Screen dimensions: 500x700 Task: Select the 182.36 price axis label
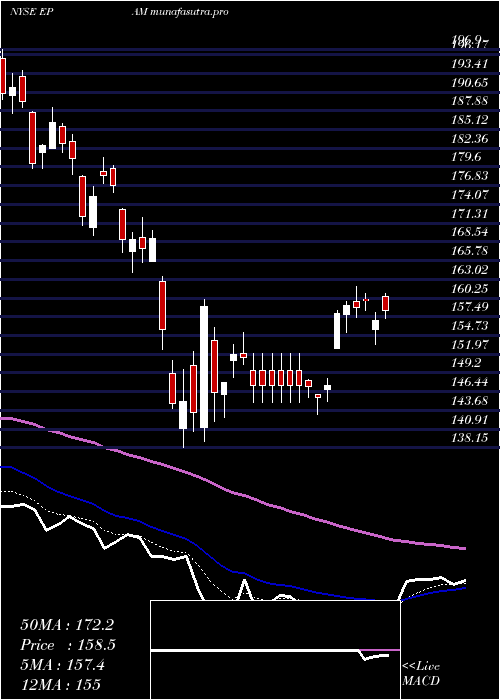coord(469,138)
